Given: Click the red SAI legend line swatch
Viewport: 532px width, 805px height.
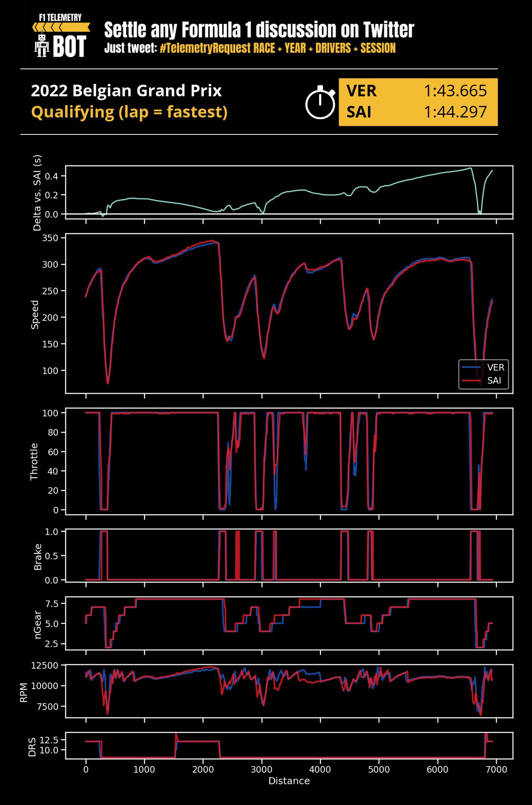Looking at the screenshot, I should point(471,380).
